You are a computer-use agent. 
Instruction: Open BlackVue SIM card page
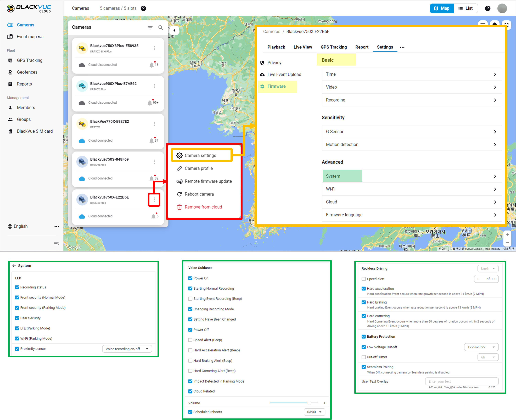point(35,131)
